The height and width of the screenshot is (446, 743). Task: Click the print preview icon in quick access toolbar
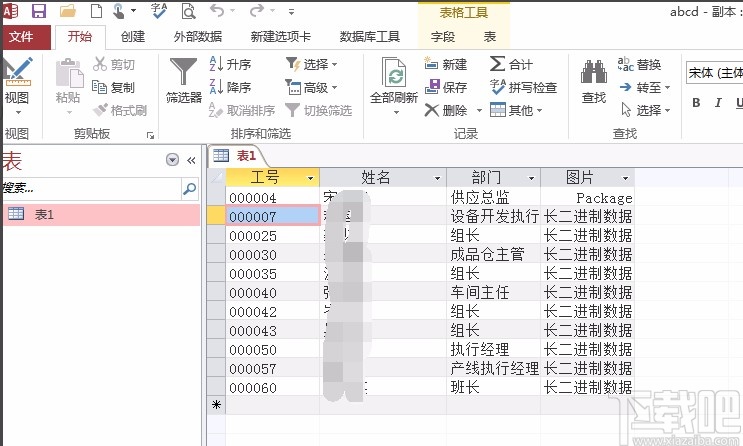point(189,10)
